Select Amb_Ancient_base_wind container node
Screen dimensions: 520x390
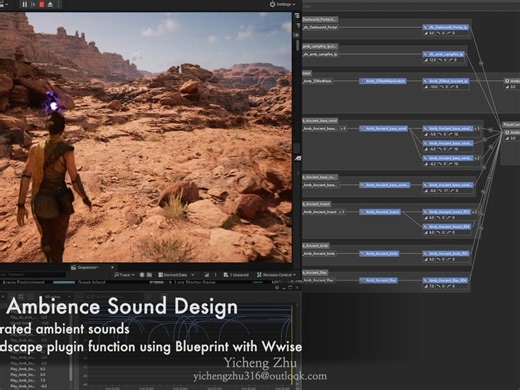coord(383,128)
